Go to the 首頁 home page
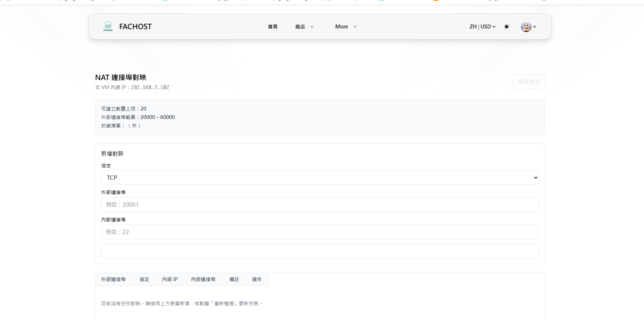The image size is (644, 320). 272,26
